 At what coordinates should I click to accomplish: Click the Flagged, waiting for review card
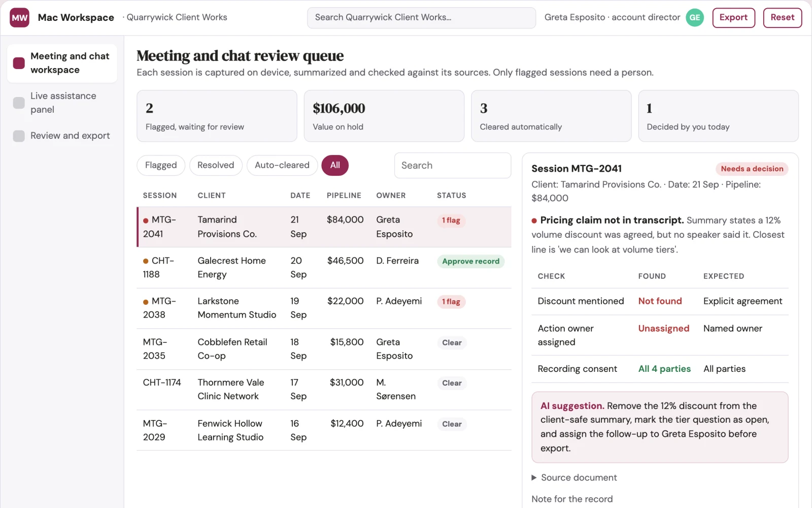click(217, 116)
